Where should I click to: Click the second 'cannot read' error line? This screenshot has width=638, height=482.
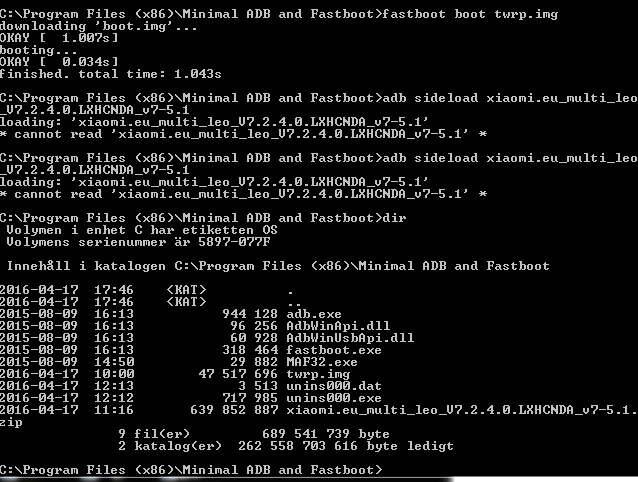click(243, 194)
